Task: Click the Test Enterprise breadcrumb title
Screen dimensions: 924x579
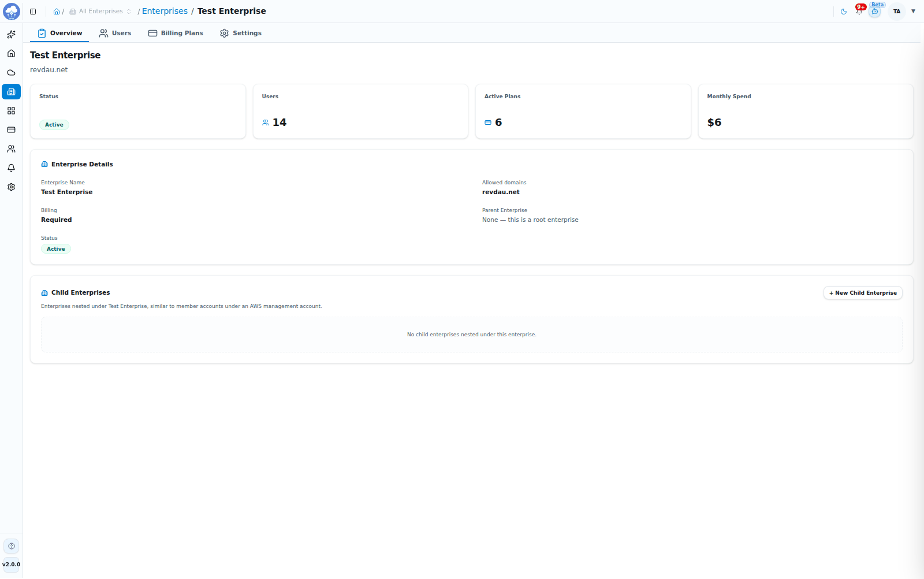Action: pyautogui.click(x=232, y=11)
